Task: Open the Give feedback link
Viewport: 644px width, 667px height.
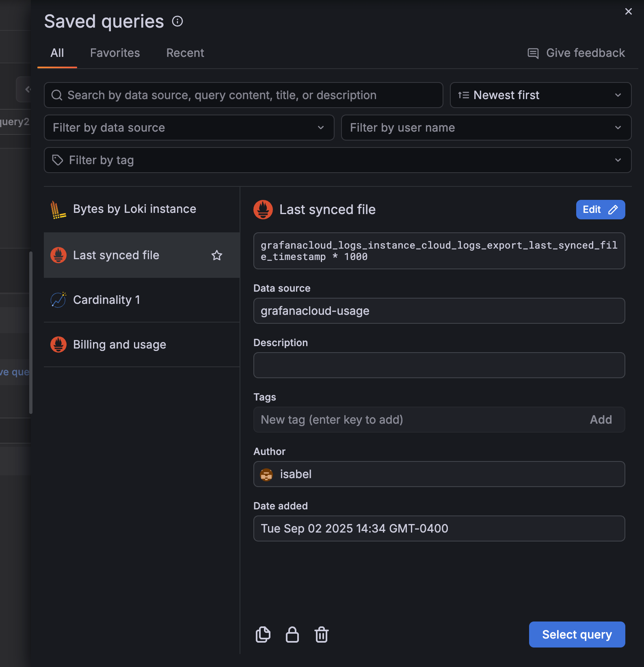Action: [x=576, y=53]
